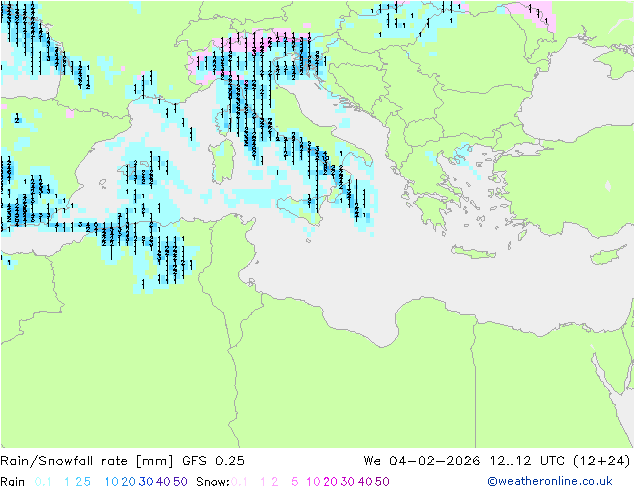Select the Snow 30 legend value
The width and height of the screenshot is (634, 490).
348,482
